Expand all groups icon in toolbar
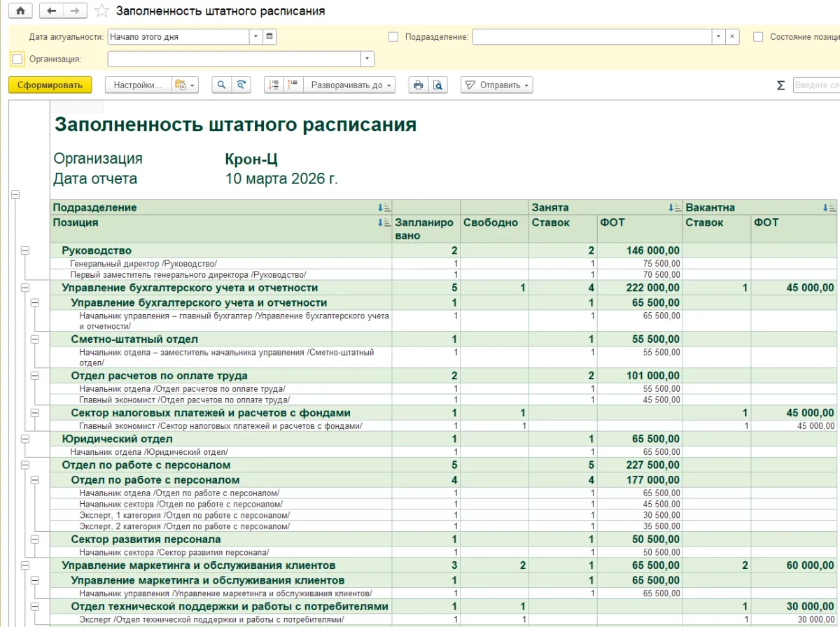This screenshot has height=627, width=840. [293, 85]
